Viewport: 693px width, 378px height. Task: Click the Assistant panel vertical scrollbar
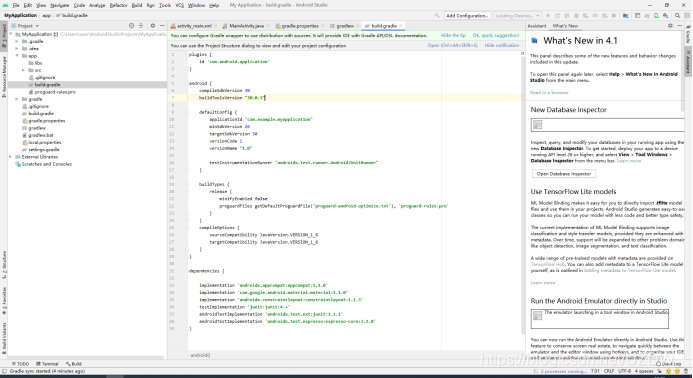click(x=683, y=71)
